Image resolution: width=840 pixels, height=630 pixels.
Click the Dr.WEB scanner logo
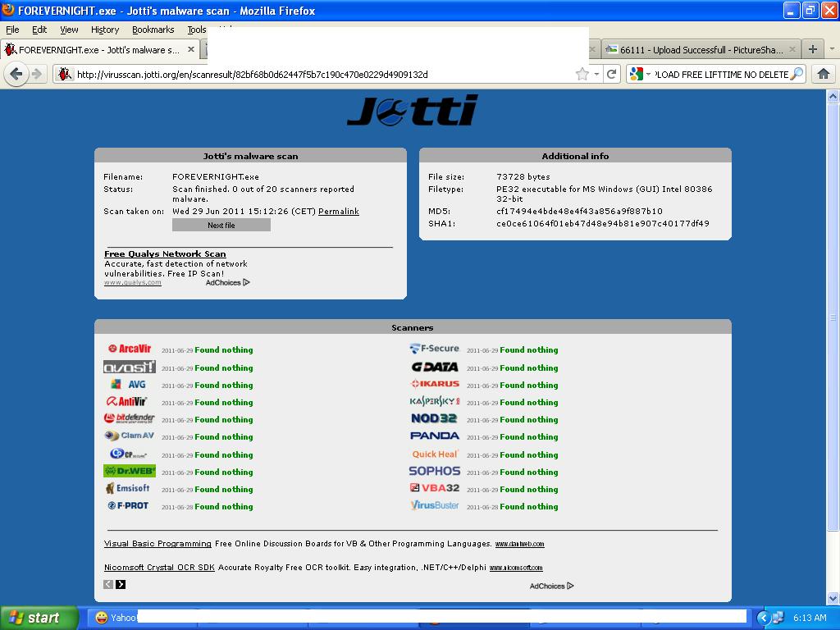(130, 471)
